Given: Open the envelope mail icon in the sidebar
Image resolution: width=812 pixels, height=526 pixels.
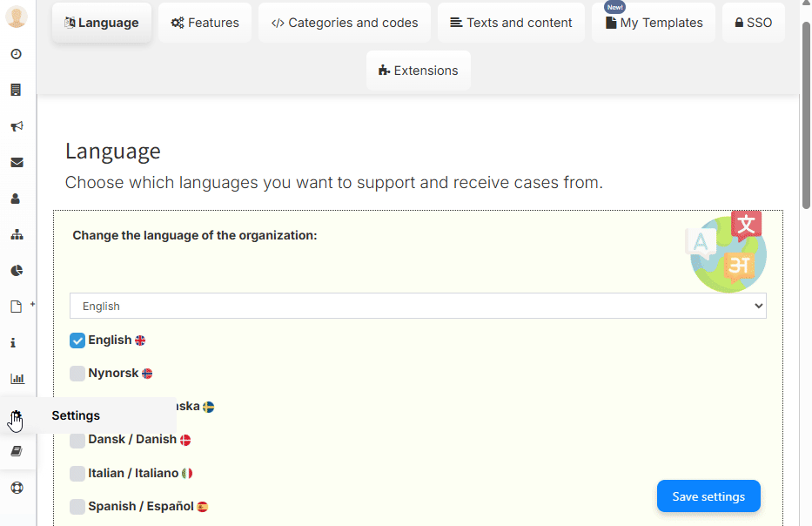Looking at the screenshot, I should [x=17, y=163].
